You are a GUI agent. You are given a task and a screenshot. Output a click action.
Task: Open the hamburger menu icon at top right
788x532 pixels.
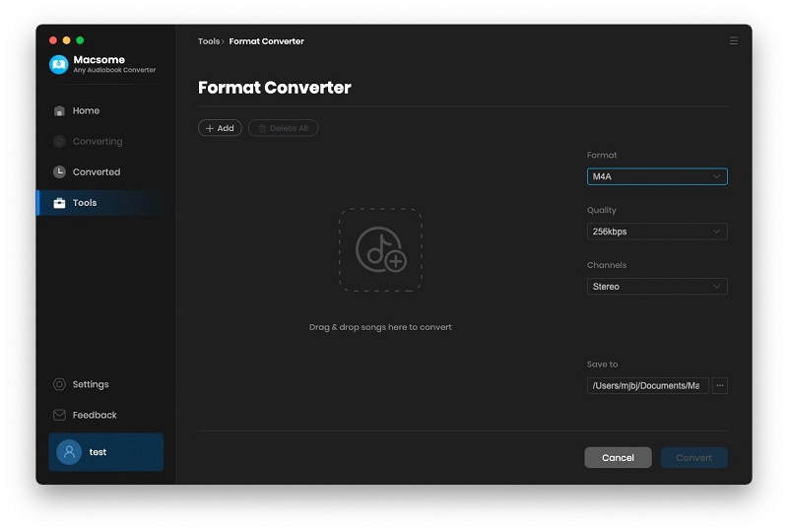pos(733,40)
